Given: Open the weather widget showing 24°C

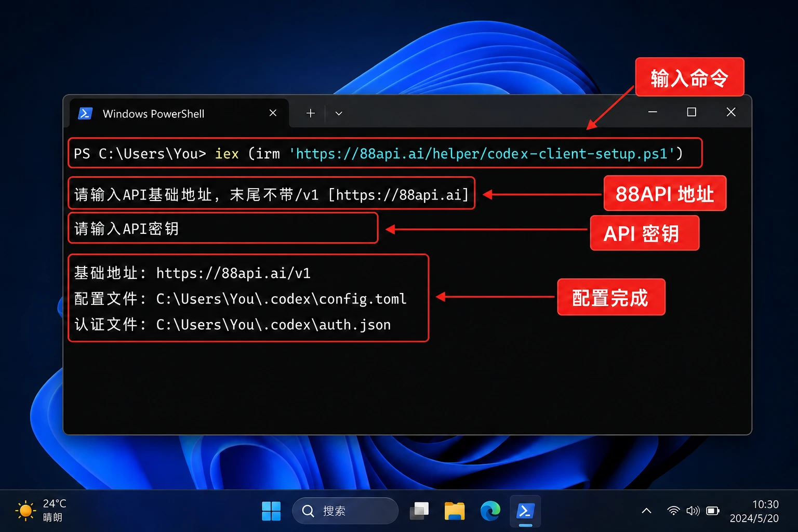Looking at the screenshot, I should pyautogui.click(x=41, y=511).
